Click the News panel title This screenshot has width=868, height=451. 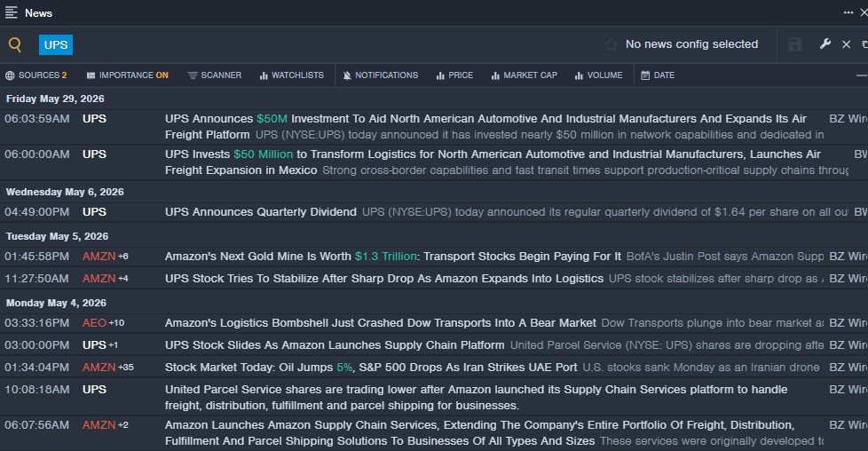click(38, 12)
